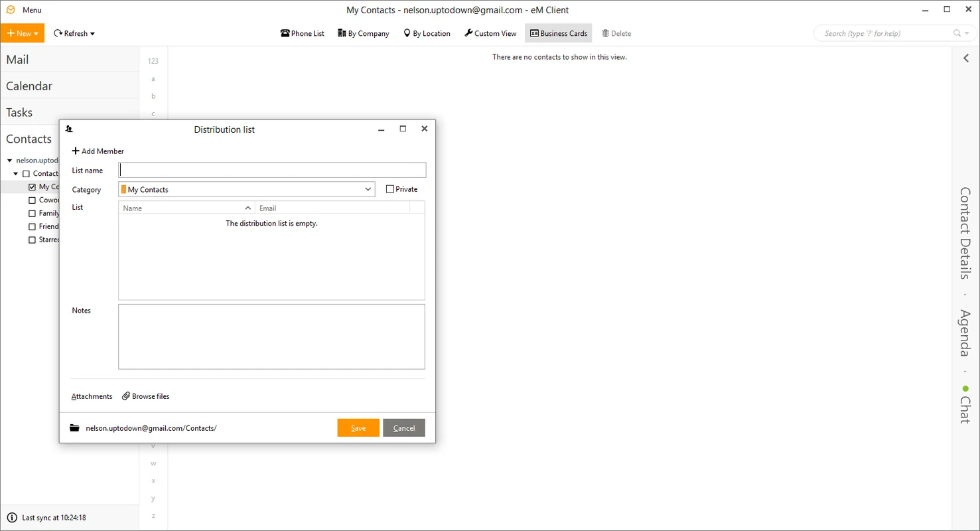This screenshot has height=531, width=980.
Task: Expand the Refresh dropdown arrow
Action: tap(91, 33)
